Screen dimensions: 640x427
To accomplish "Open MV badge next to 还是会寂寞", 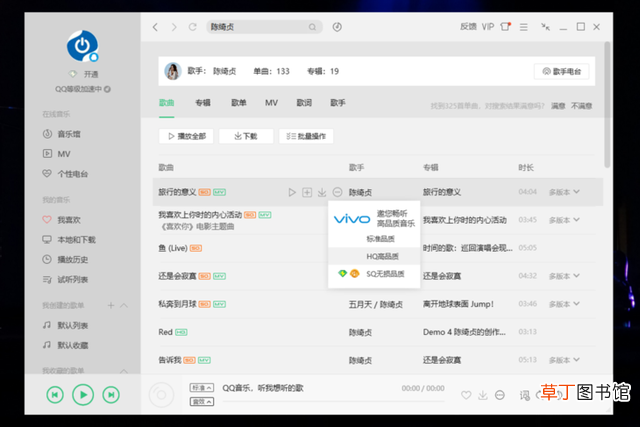I will tap(220, 276).
